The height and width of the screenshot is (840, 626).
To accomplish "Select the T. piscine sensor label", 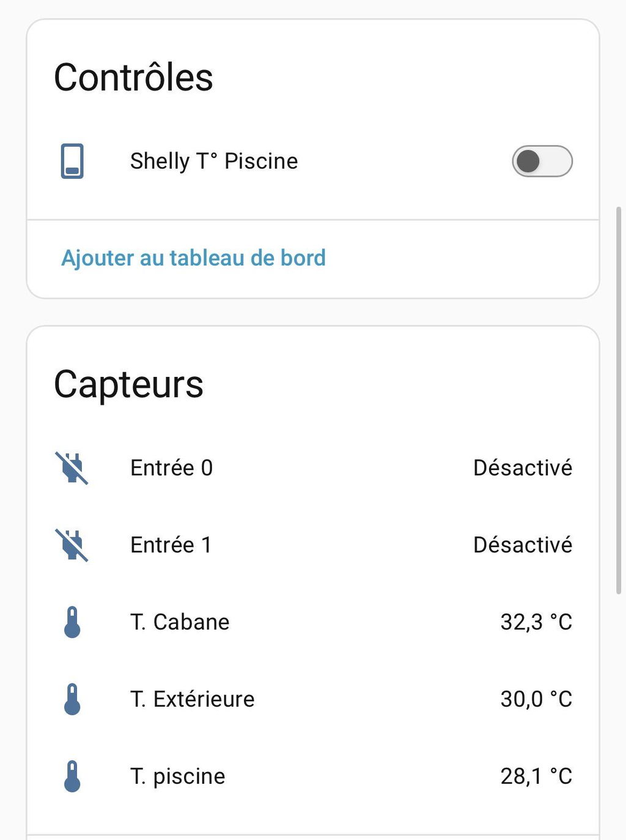I will (x=178, y=776).
